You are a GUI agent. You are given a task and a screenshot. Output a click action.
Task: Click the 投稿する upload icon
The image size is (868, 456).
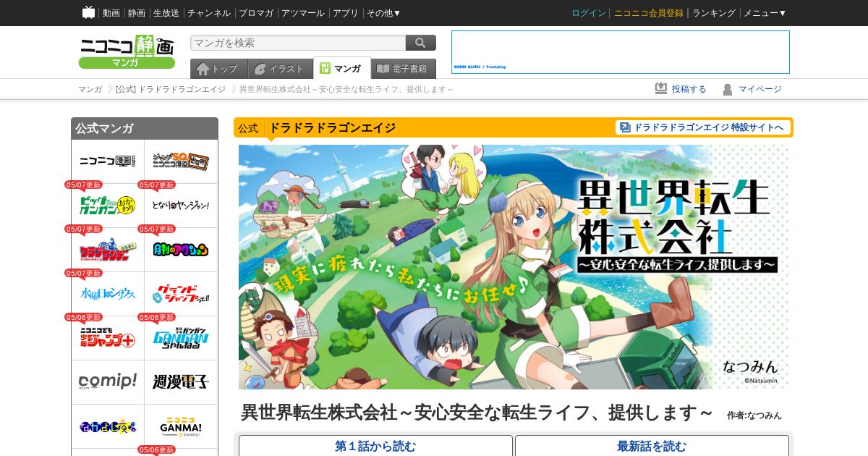click(x=661, y=88)
